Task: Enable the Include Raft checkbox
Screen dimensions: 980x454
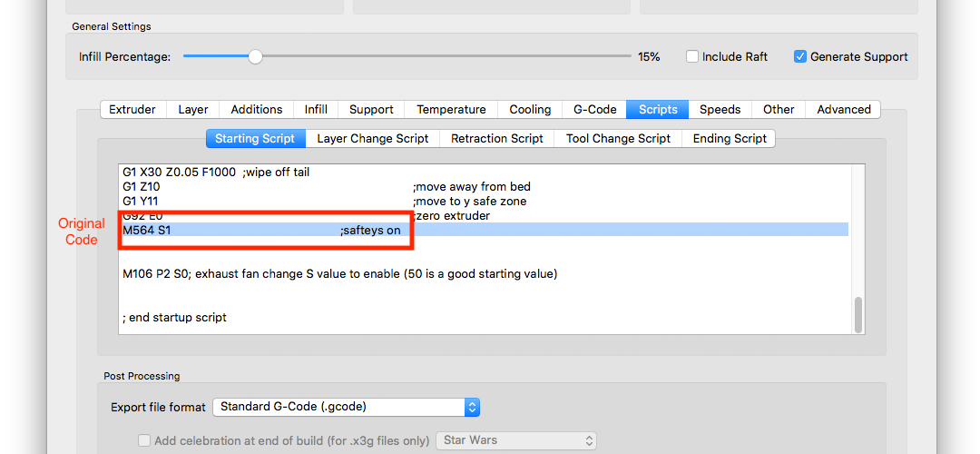Action: point(693,56)
